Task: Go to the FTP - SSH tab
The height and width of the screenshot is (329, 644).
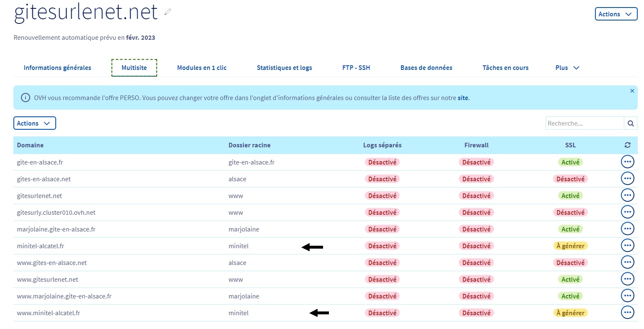Action: (356, 68)
